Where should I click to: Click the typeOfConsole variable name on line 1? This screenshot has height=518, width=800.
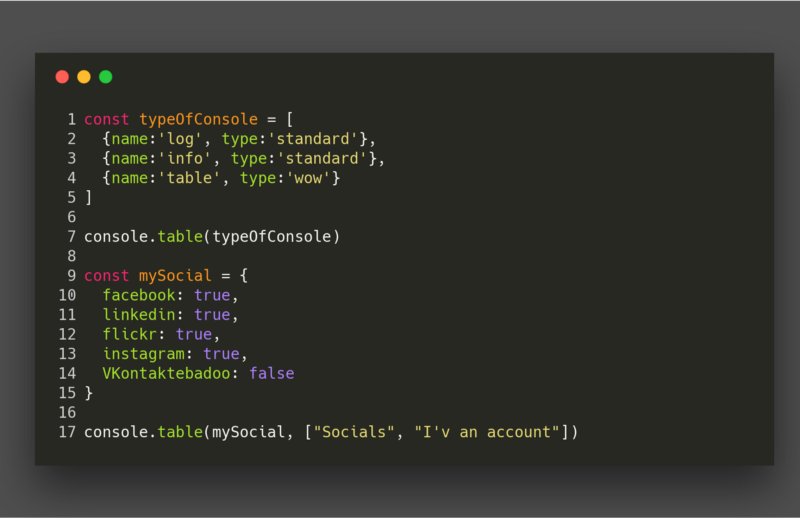198,119
